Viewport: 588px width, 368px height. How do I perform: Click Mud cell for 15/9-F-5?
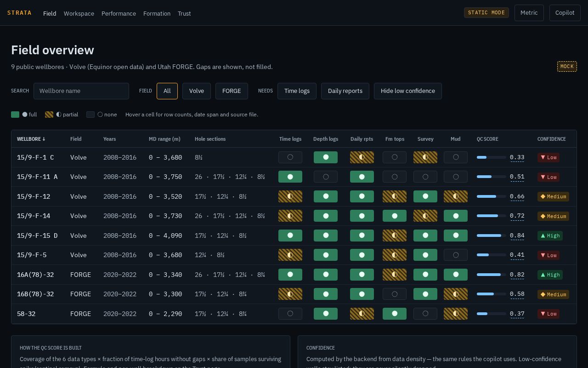click(456, 255)
